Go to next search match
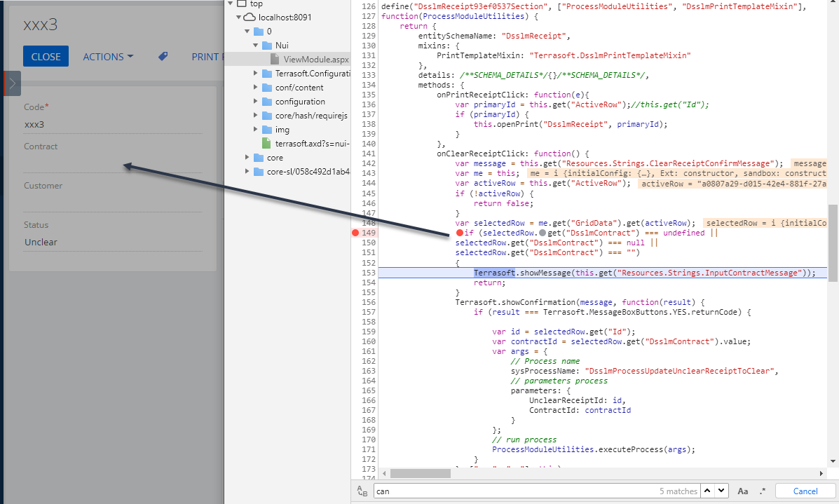The height and width of the screenshot is (504, 839). [722, 491]
